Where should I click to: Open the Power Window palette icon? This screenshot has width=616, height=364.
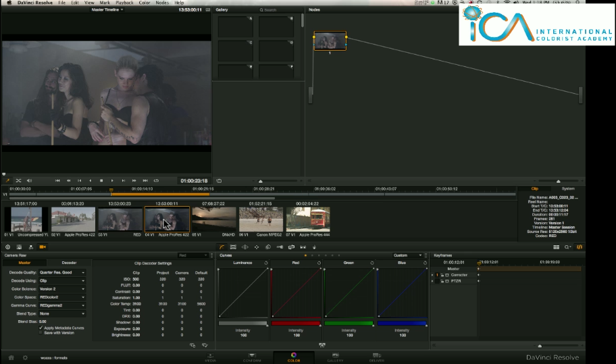click(x=245, y=247)
